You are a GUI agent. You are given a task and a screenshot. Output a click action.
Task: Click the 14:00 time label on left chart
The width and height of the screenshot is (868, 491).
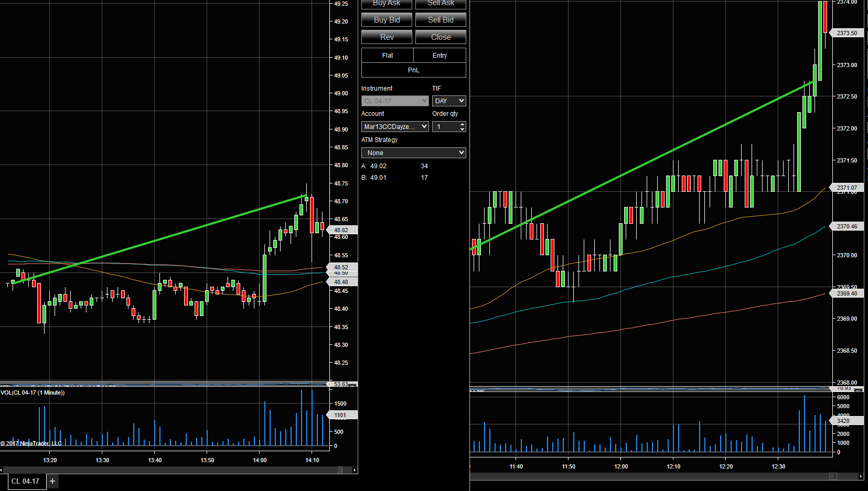point(260,460)
